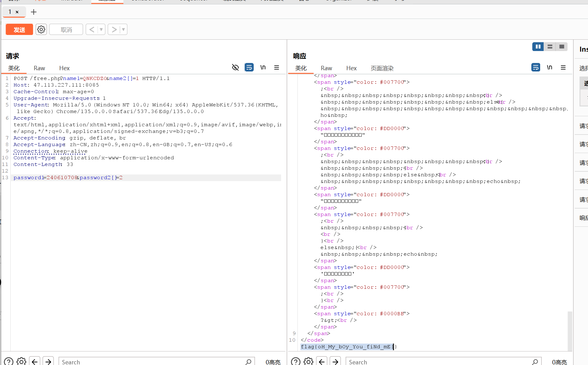Open request settings gear beside 发送 button

point(41,29)
